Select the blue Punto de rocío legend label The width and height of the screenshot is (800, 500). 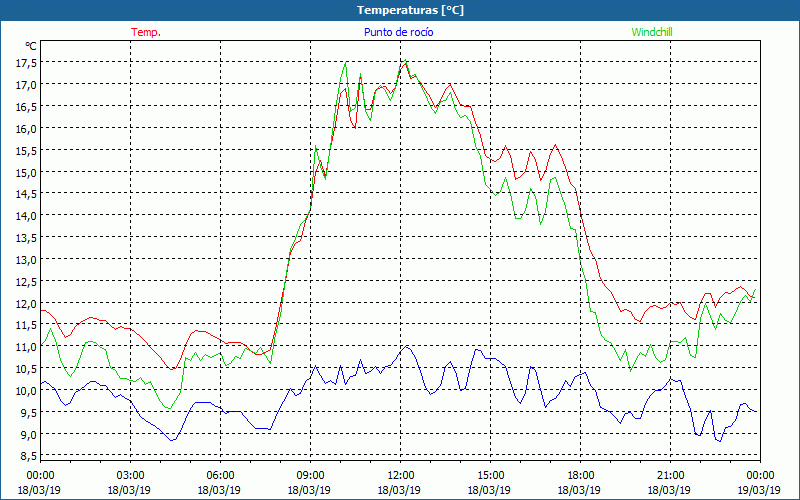[x=398, y=32]
